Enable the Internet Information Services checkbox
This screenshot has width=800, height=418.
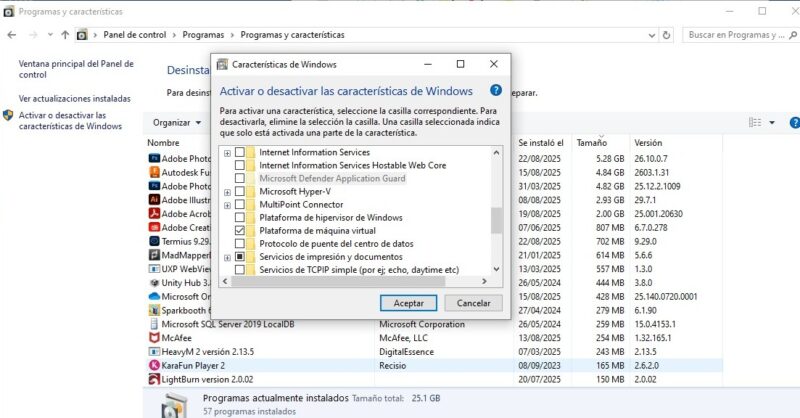tap(239, 152)
